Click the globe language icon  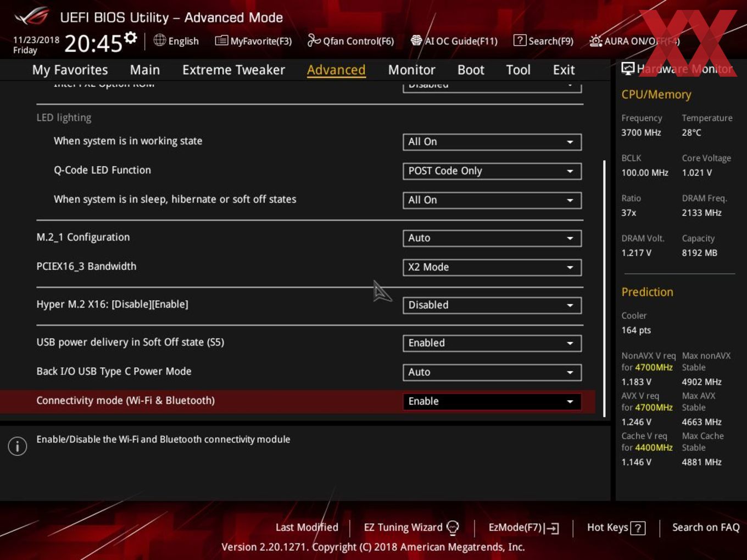(x=159, y=40)
